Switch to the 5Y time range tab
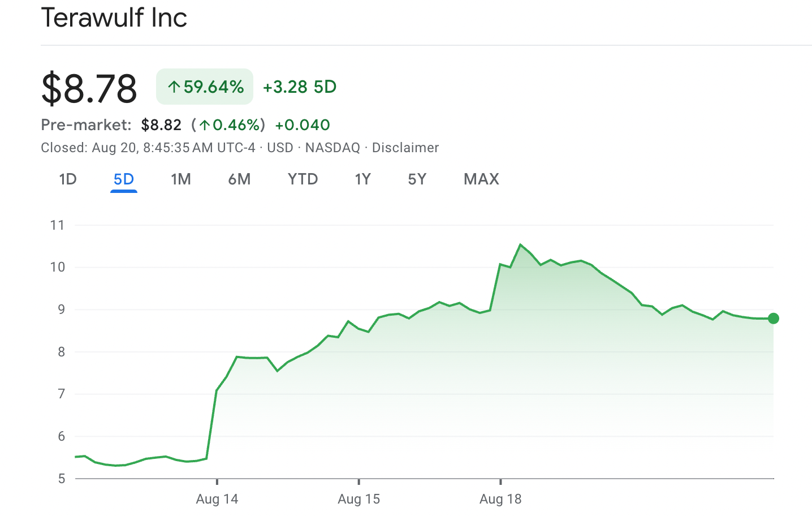Image resolution: width=812 pixels, height=516 pixels. [x=417, y=179]
